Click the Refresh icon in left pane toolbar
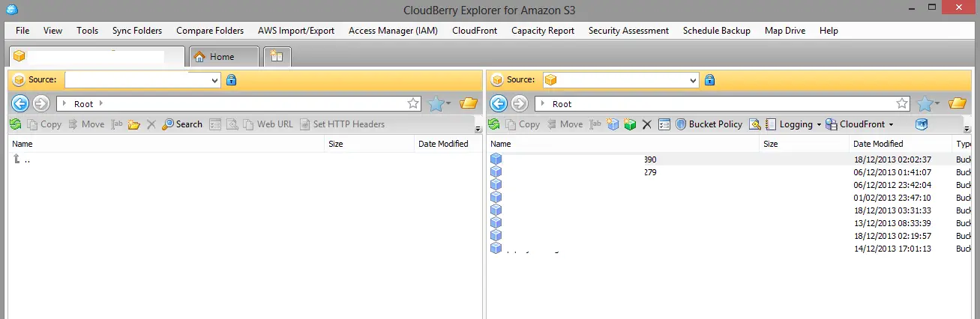The image size is (980, 319). tap(15, 124)
